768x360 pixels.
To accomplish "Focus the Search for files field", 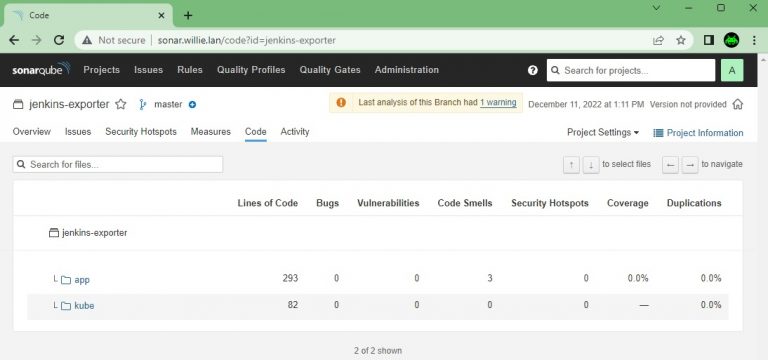I will [118, 165].
